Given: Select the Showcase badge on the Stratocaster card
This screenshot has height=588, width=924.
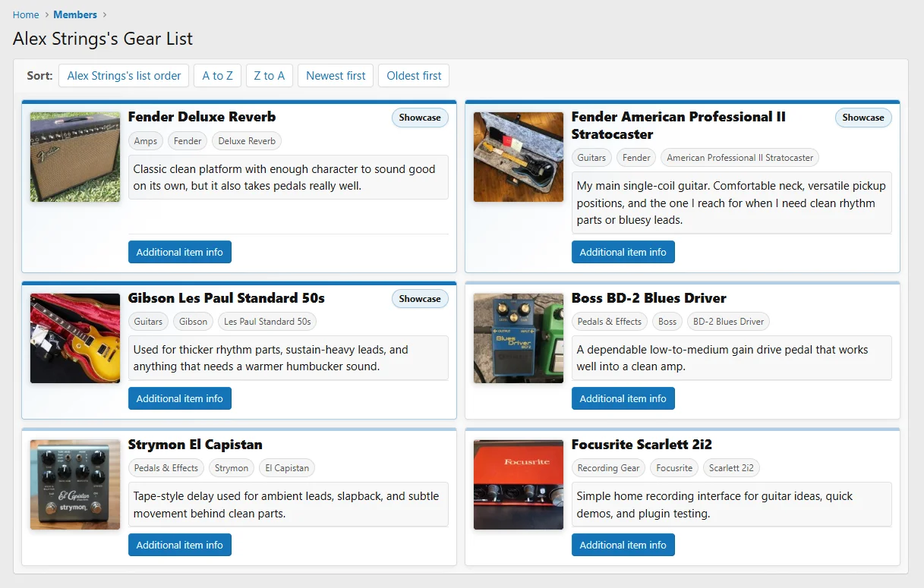Looking at the screenshot, I should click(x=863, y=118).
